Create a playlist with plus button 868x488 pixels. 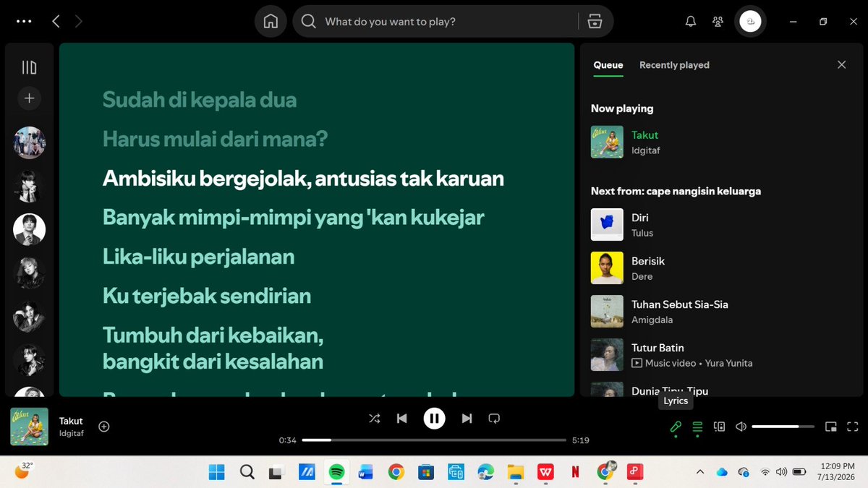click(29, 98)
